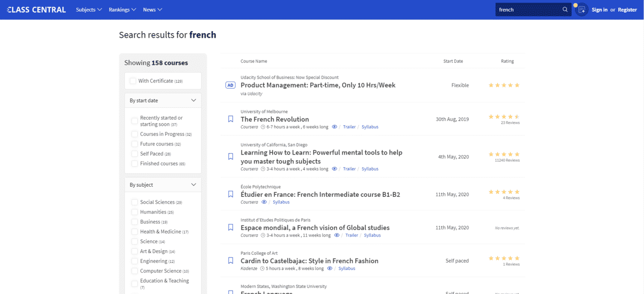644x294 pixels.
Task: Click the star rating of Cardin to Castelbajac
Action: pos(504,258)
